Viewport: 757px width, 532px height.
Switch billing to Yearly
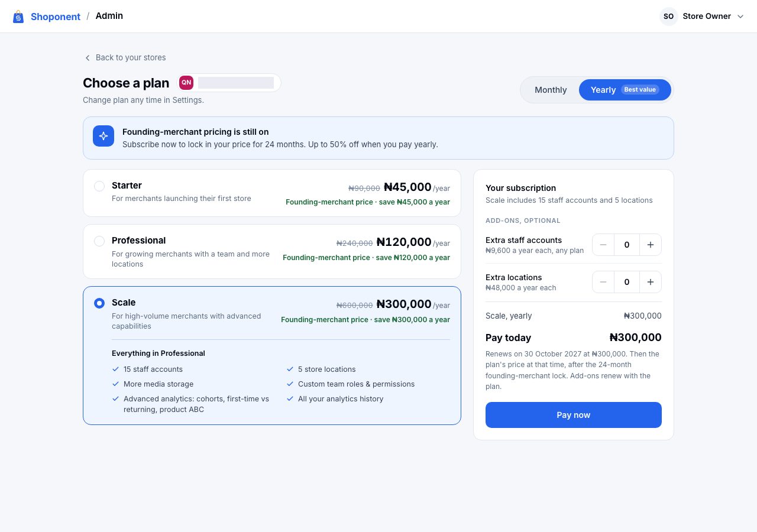click(x=625, y=90)
